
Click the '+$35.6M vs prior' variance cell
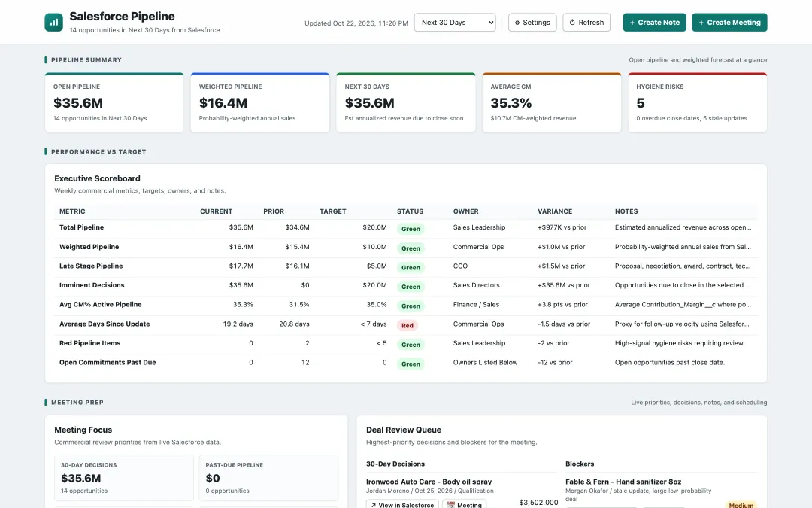pyautogui.click(x=564, y=285)
